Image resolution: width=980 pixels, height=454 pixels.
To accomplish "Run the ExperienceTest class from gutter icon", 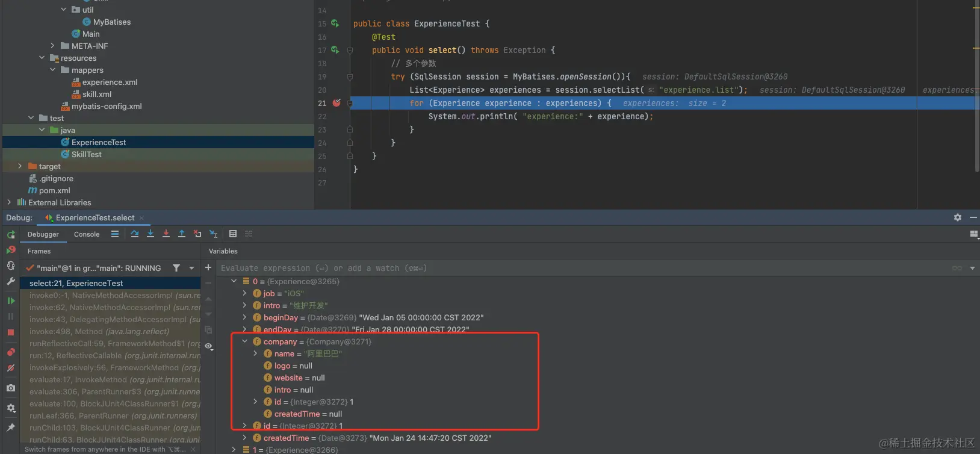I will pos(335,23).
